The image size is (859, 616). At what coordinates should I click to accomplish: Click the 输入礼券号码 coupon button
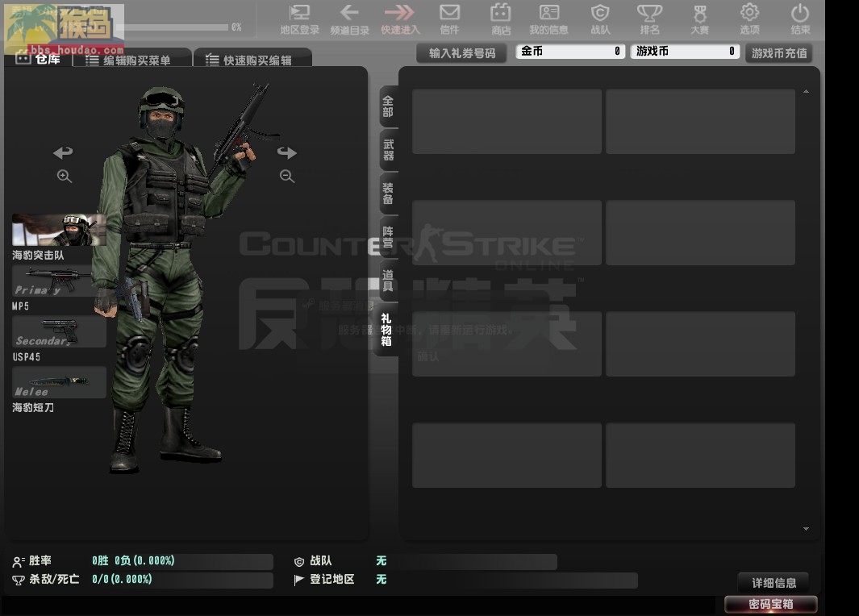[462, 53]
